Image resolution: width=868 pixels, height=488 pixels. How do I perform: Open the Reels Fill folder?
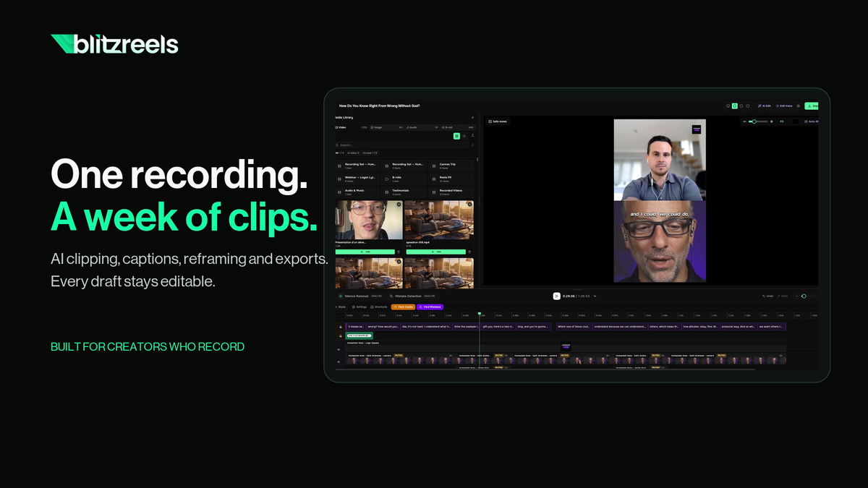tap(451, 179)
